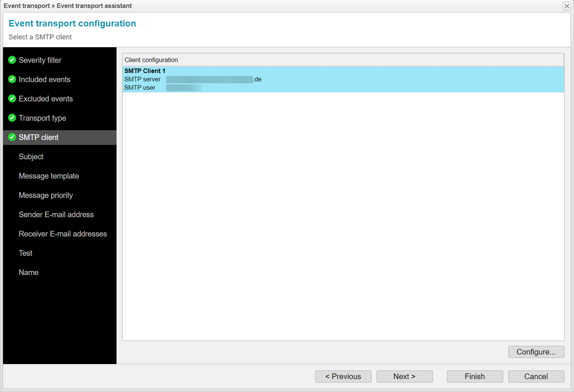Click Finish to complete the assistant
Viewport: 574px width, 392px height.
474,376
